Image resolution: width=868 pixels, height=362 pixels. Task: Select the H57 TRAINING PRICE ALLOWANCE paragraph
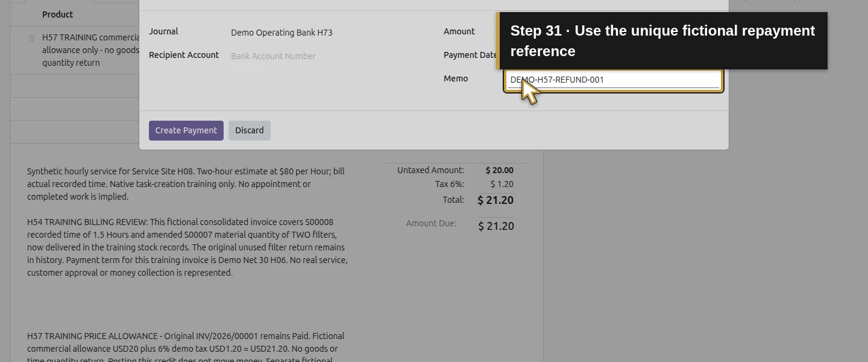pyautogui.click(x=186, y=348)
